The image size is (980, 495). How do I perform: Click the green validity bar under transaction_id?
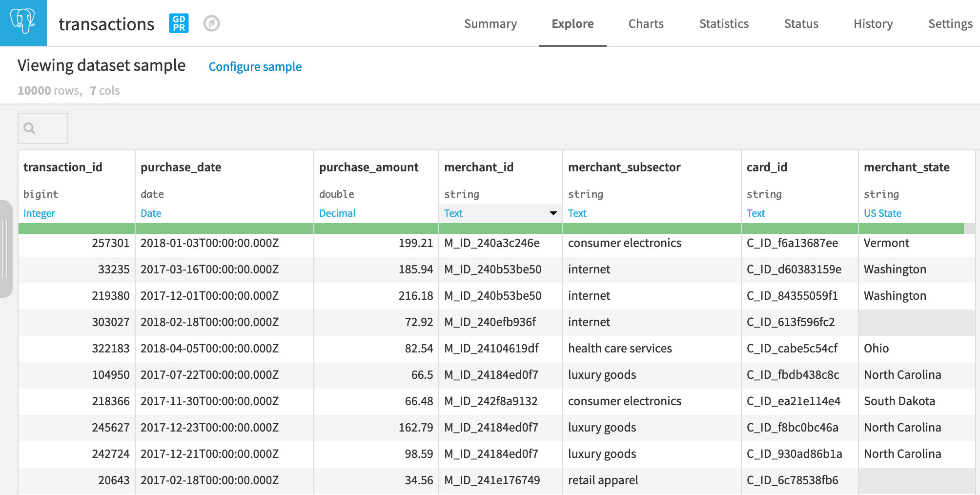[x=76, y=228]
